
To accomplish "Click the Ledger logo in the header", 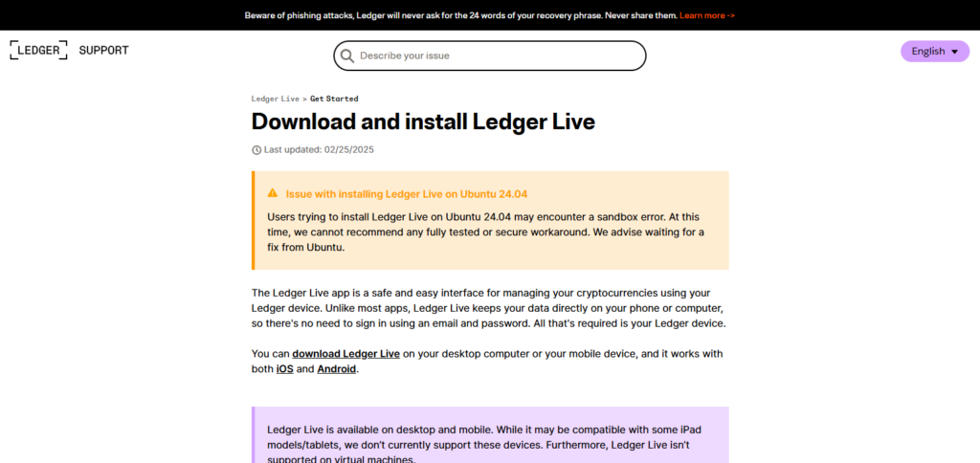I will click(38, 50).
